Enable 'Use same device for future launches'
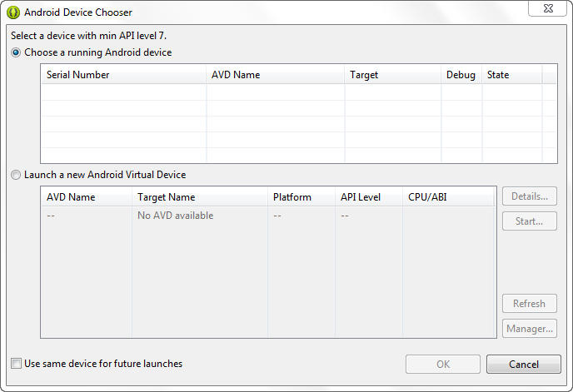Screen dimensions: 573x392 [x=16, y=364]
